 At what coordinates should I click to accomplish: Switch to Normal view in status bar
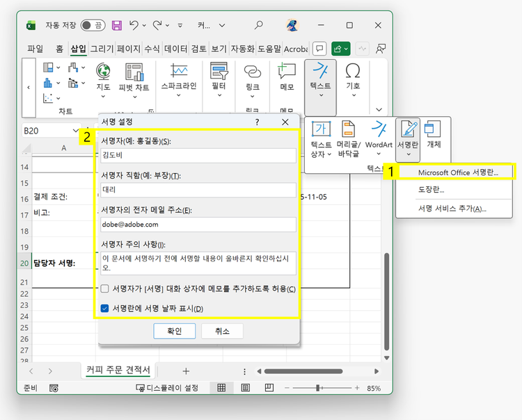(x=221, y=388)
